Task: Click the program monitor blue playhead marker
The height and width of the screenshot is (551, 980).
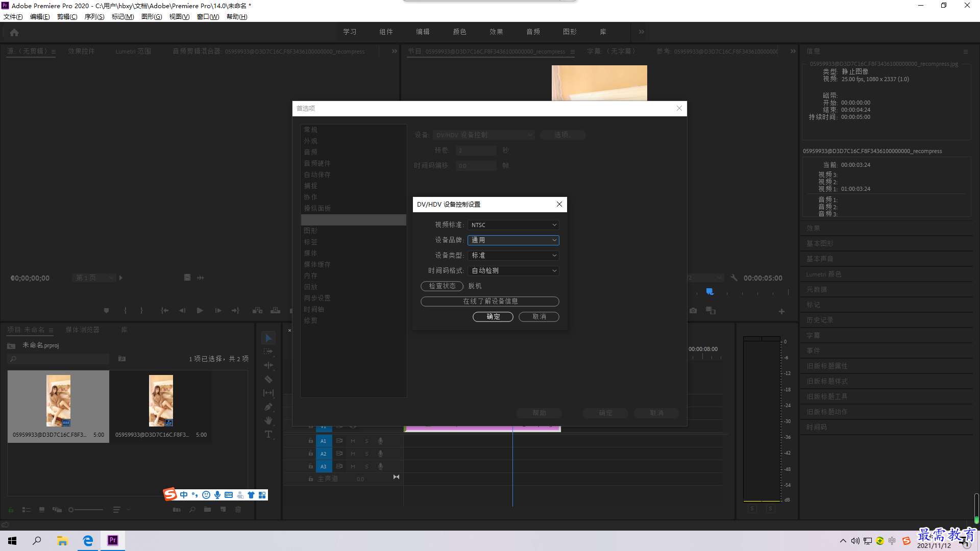Action: [709, 291]
